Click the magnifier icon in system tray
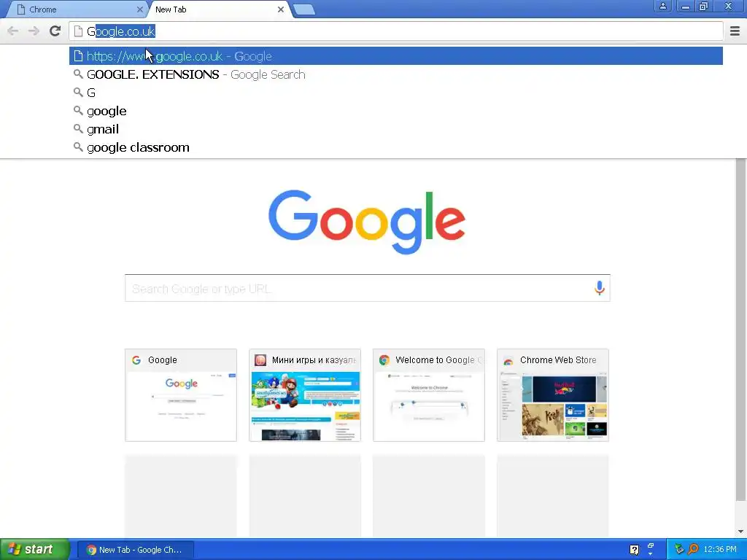The height and width of the screenshot is (560, 747). 694,549
